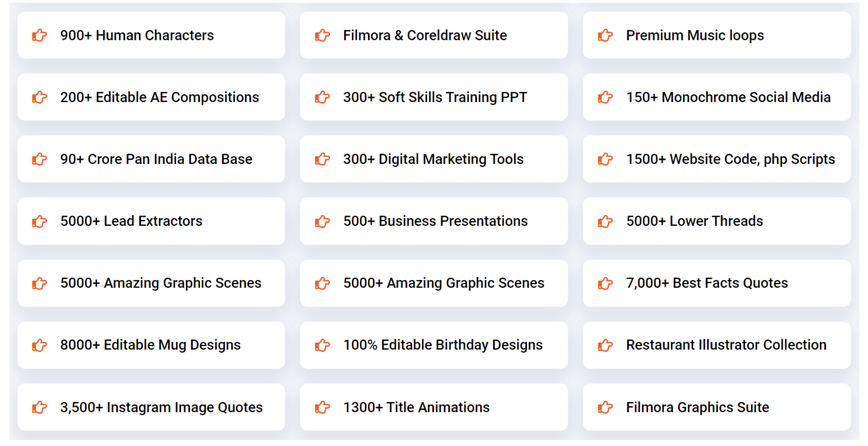Click the hand icon beside 5000+ Lead Extractors
Image resolution: width=868 pixels, height=446 pixels.
[x=39, y=221]
